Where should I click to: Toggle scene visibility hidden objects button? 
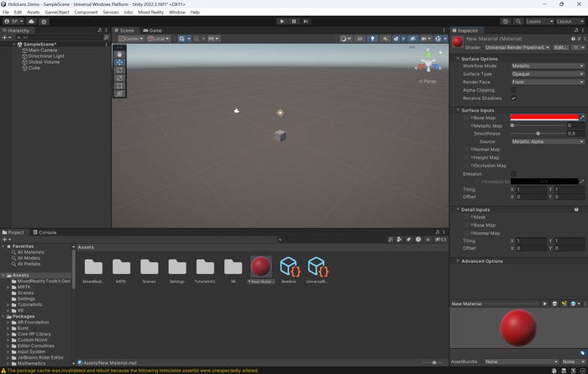click(x=412, y=39)
